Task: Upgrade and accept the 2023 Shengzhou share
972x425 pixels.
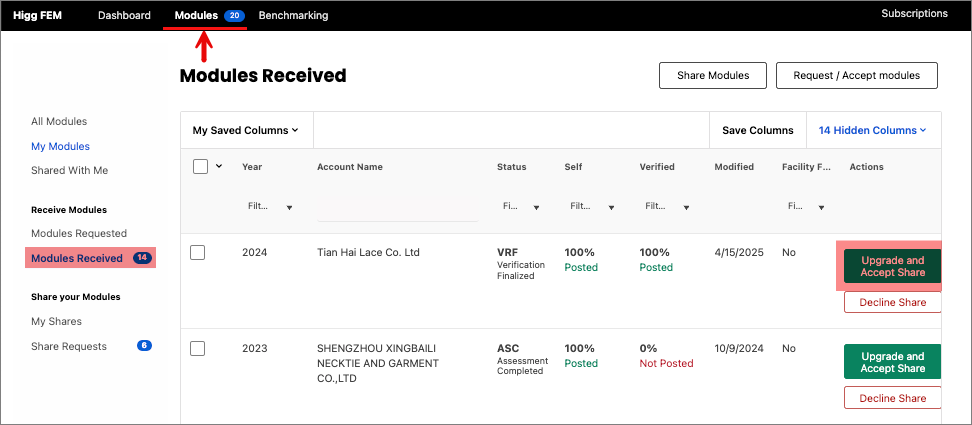Action: (x=892, y=362)
